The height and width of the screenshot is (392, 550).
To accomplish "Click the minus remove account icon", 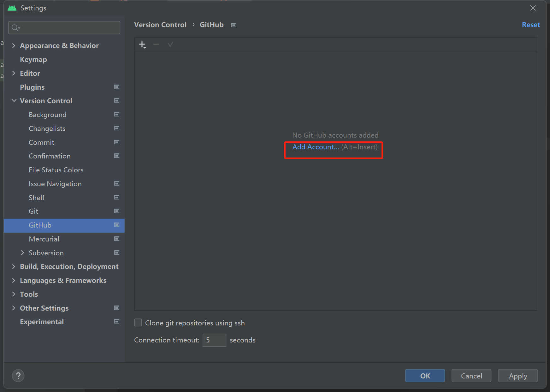I will click(156, 45).
